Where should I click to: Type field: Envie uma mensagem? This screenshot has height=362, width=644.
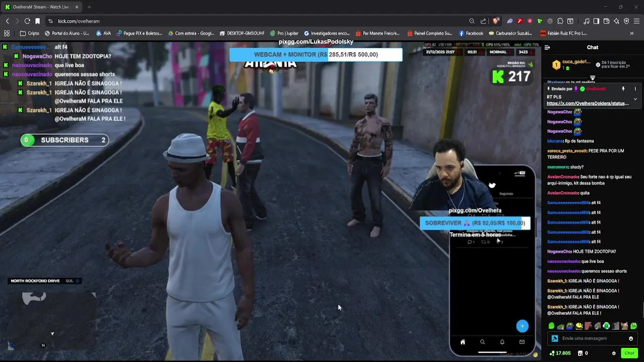click(x=593, y=338)
